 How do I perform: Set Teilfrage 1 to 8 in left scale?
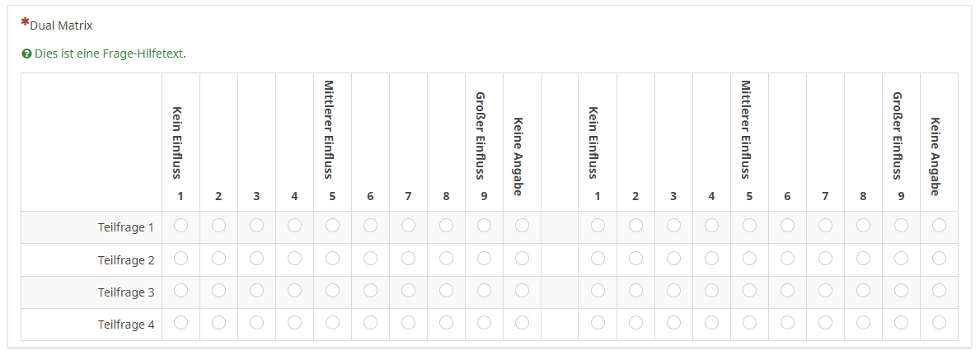pos(446,225)
